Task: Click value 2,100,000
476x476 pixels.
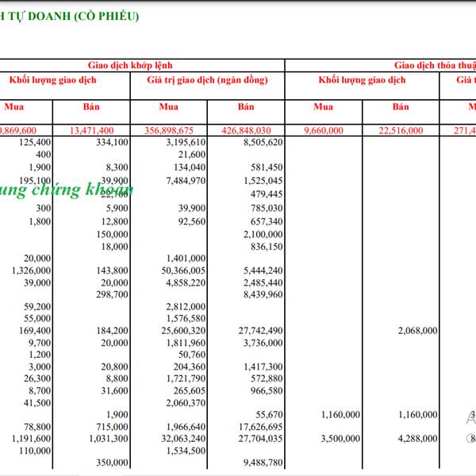Action: 263,234
